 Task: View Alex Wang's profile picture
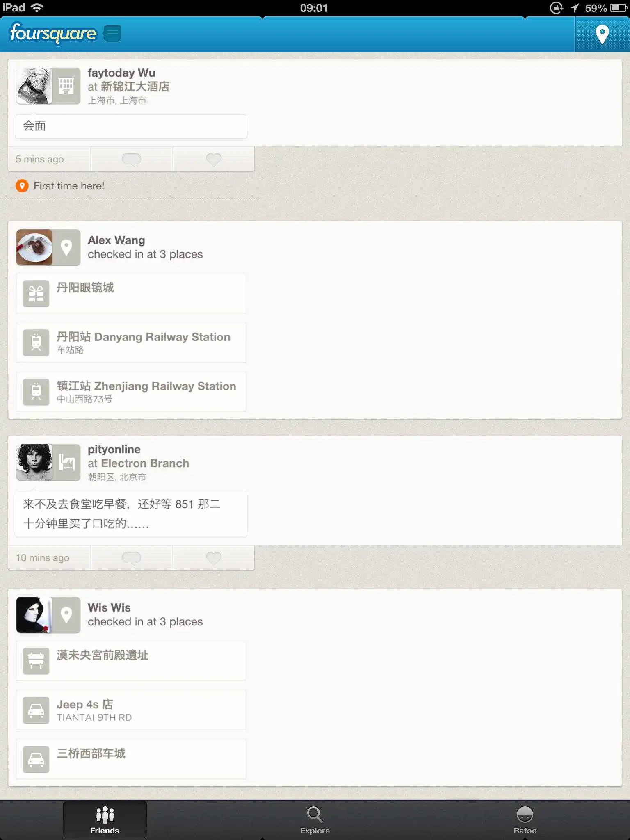(x=34, y=247)
